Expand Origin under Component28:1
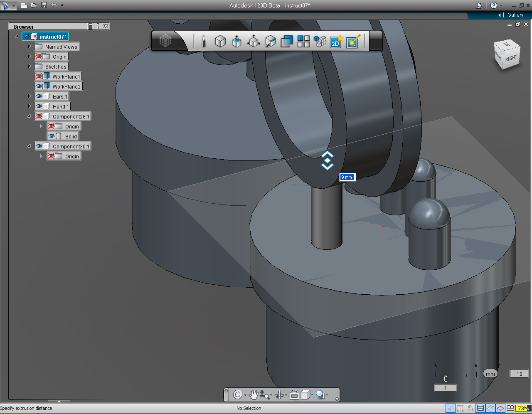 42,126
